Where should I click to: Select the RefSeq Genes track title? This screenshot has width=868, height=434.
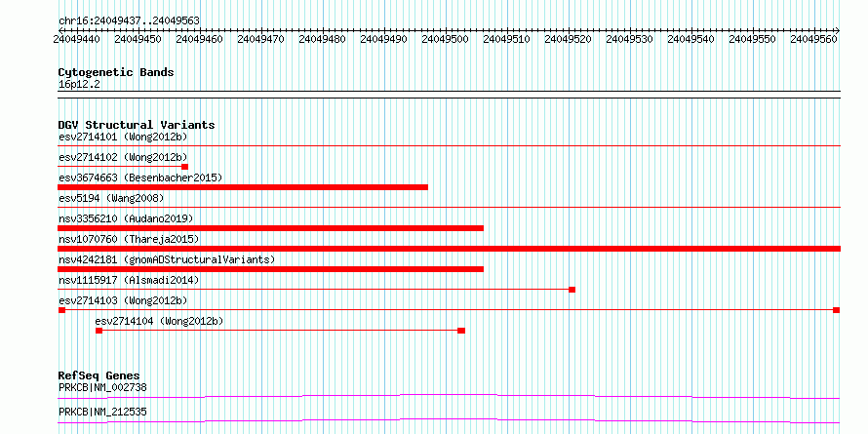tap(99, 376)
